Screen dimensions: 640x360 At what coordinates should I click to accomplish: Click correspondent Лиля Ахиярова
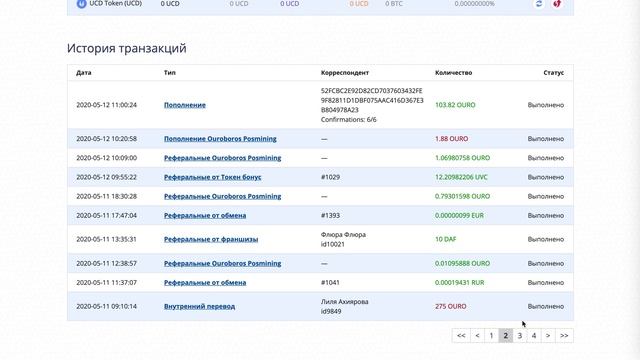tap(344, 302)
